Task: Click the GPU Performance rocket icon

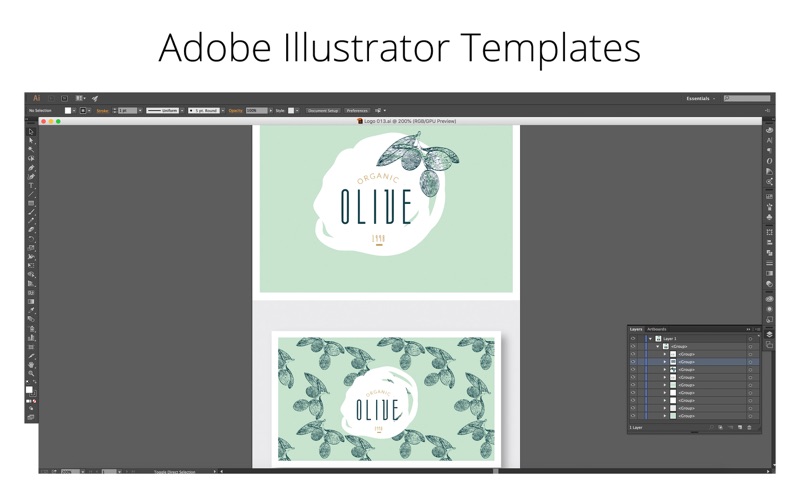Action: [x=95, y=98]
